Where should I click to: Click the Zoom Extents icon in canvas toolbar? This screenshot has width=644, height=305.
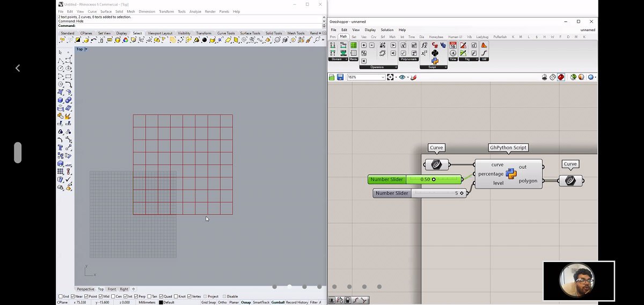click(391, 77)
